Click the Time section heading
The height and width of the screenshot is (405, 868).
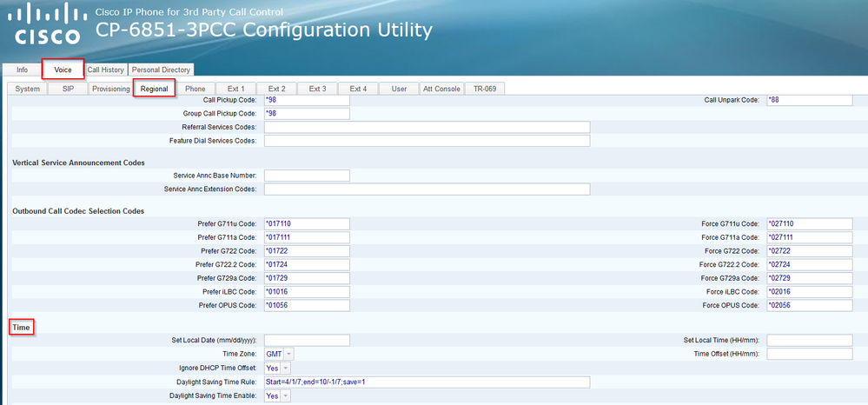pos(21,328)
